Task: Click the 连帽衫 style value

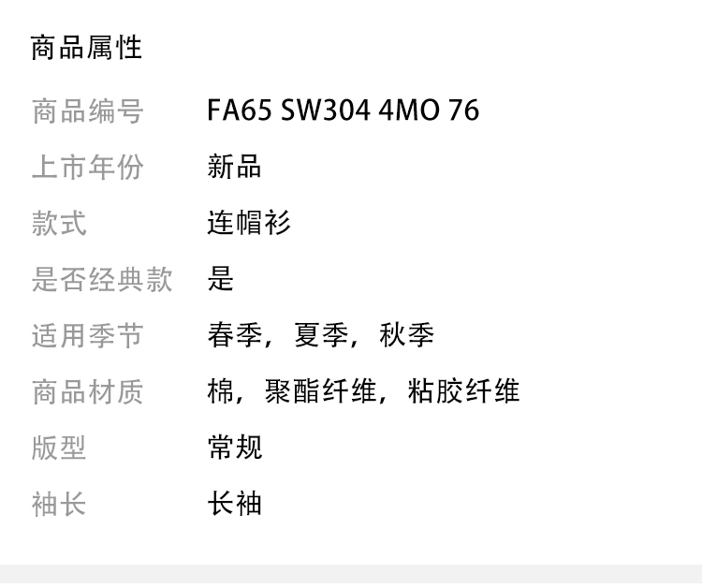Action: click(x=248, y=224)
